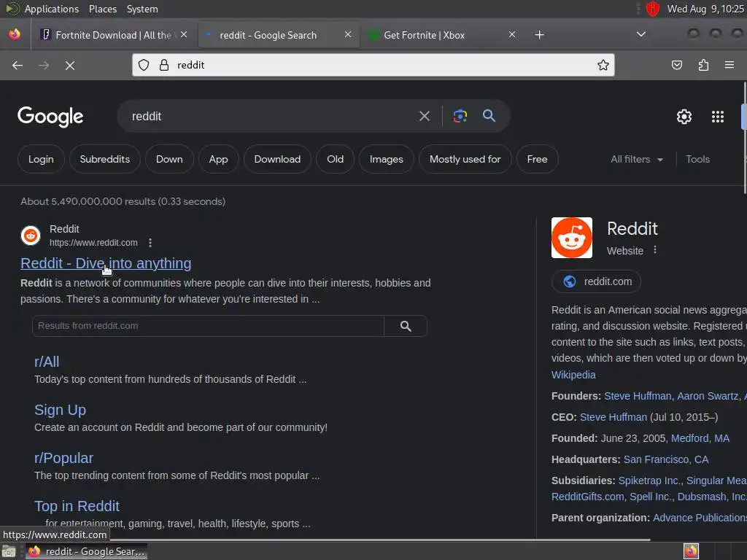This screenshot has width=747, height=560.
Task: Click the Reddit favicon in first result
Action: 31,236
